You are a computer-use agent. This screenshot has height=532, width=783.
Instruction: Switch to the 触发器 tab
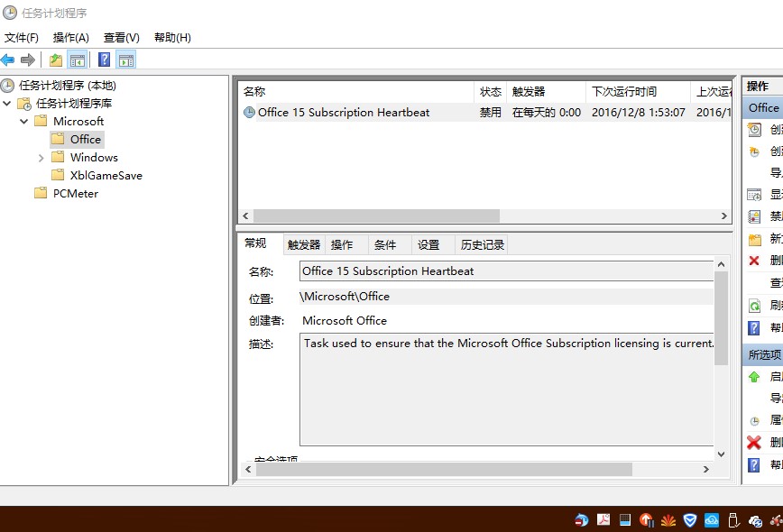pyautogui.click(x=304, y=245)
